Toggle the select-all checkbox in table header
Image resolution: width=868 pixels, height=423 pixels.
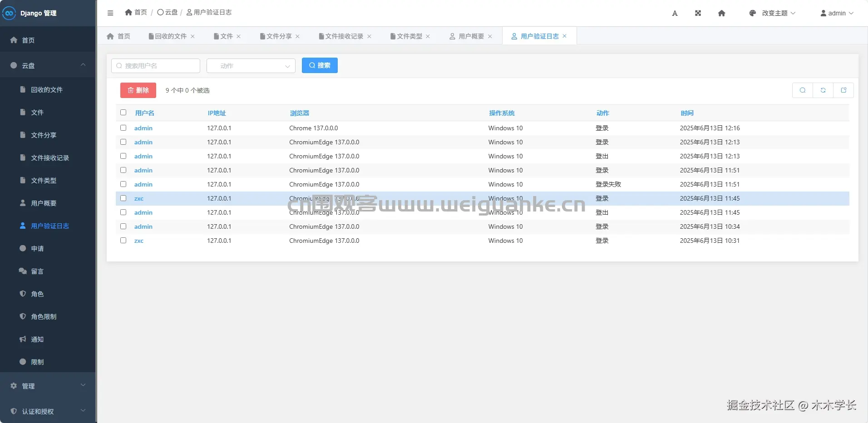tap(123, 113)
